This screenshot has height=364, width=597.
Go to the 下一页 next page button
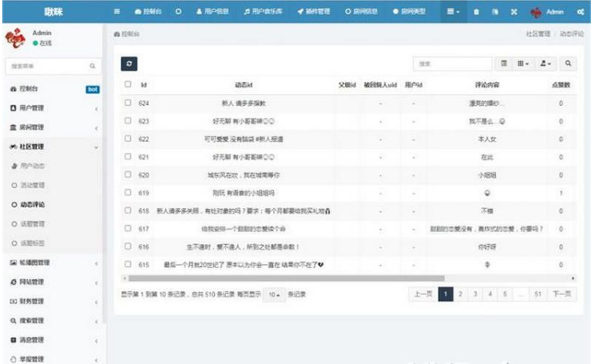pos(560,294)
